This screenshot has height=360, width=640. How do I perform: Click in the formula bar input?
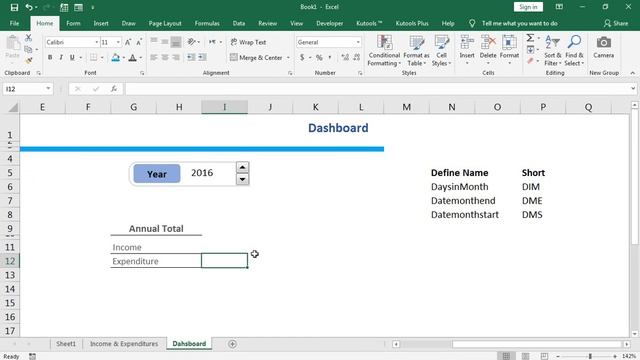[x=378, y=89]
